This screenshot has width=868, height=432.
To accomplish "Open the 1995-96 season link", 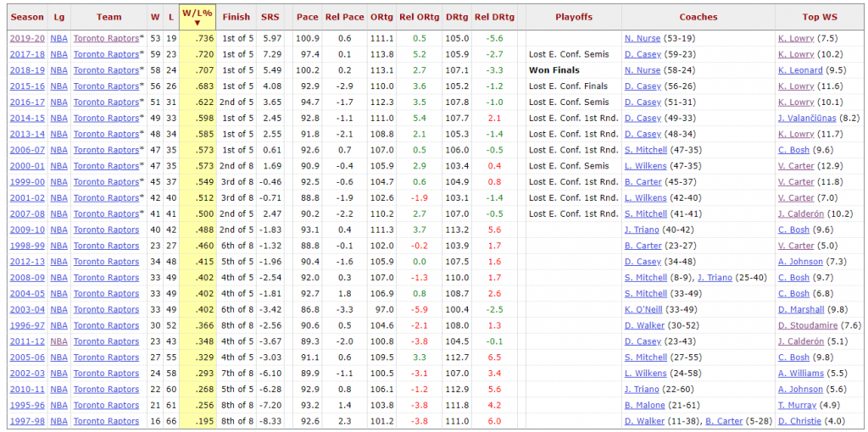I will 26,405.
